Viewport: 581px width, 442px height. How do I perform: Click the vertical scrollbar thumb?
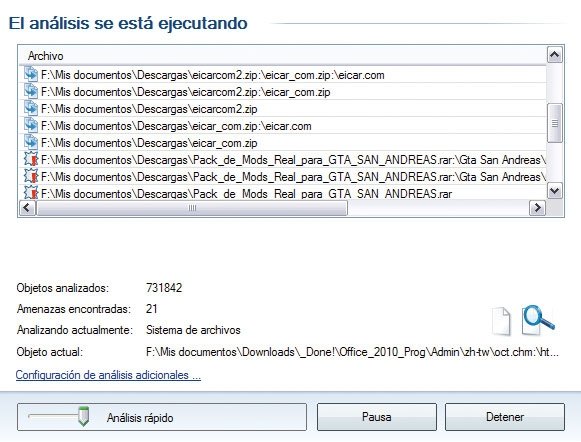pyautogui.click(x=554, y=123)
